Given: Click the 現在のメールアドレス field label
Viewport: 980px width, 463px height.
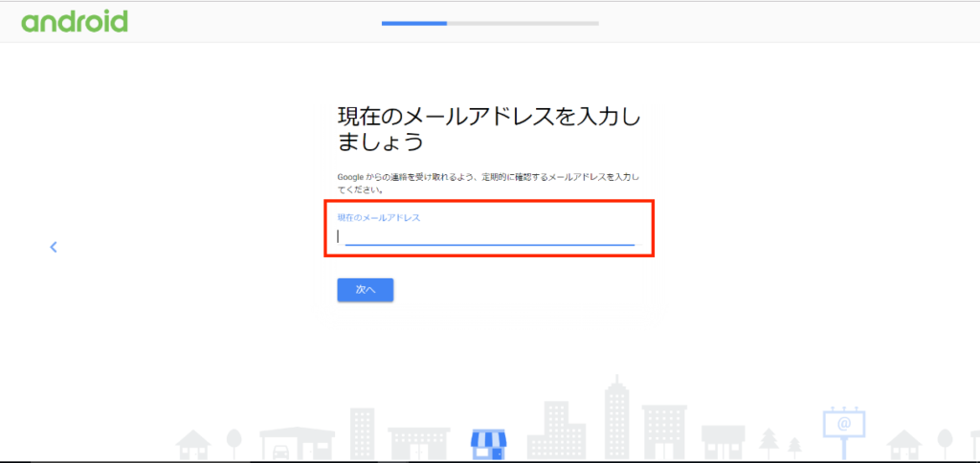Looking at the screenshot, I should [x=379, y=217].
